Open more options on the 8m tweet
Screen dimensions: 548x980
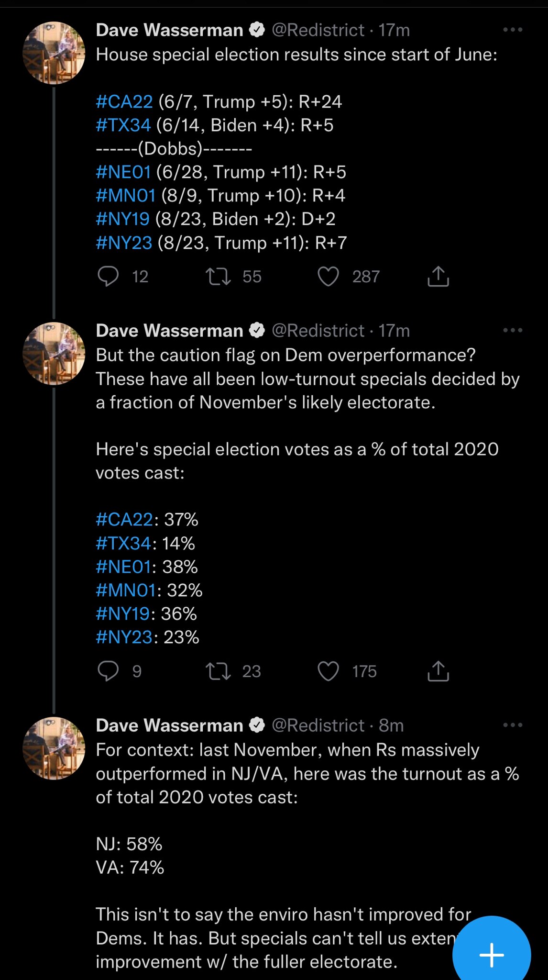(513, 725)
